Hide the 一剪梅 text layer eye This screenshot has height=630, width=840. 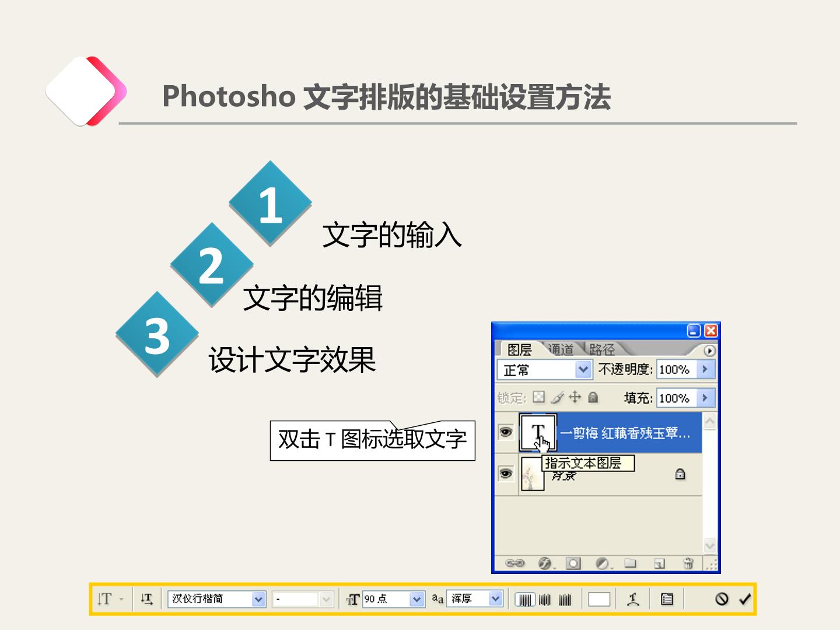click(x=506, y=432)
